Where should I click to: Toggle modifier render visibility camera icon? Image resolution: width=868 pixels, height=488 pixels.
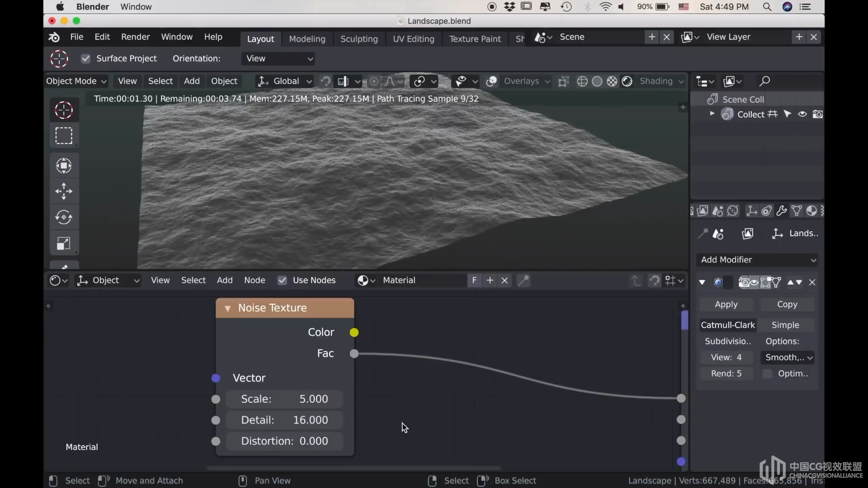744,282
